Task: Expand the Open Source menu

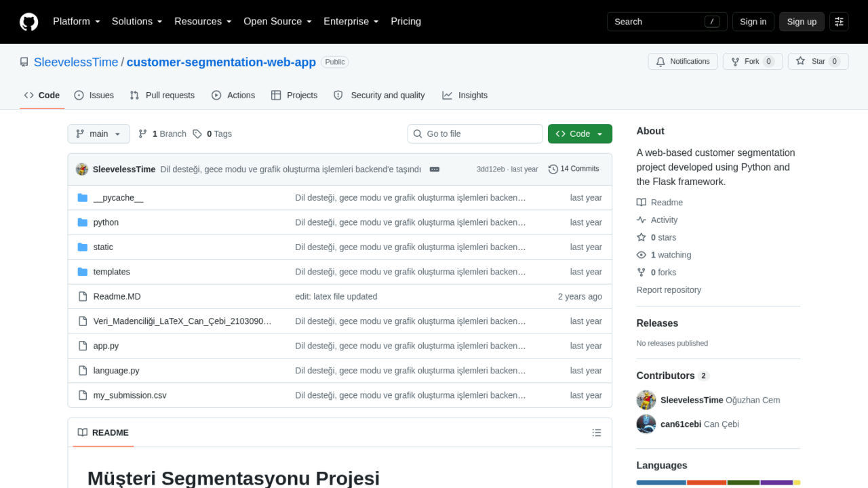Action: 277,22
